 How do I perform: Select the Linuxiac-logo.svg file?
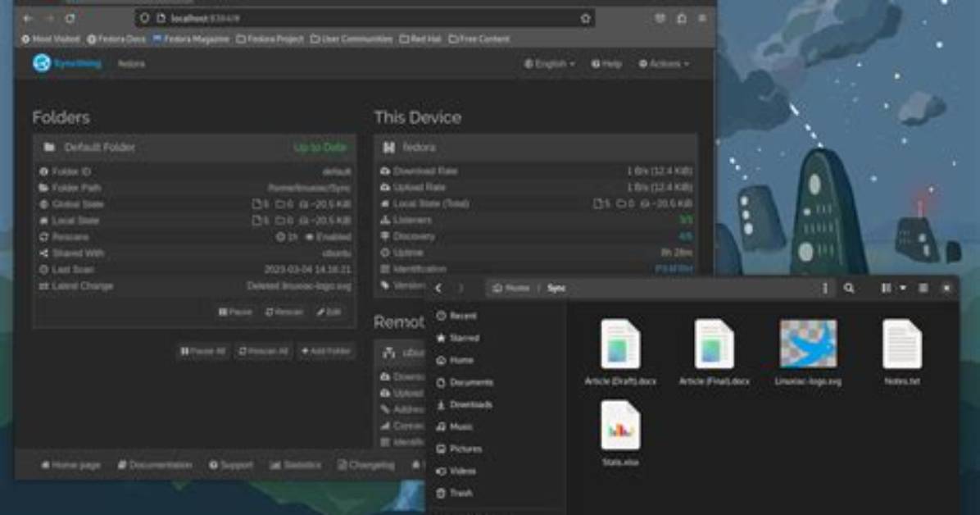(808, 353)
